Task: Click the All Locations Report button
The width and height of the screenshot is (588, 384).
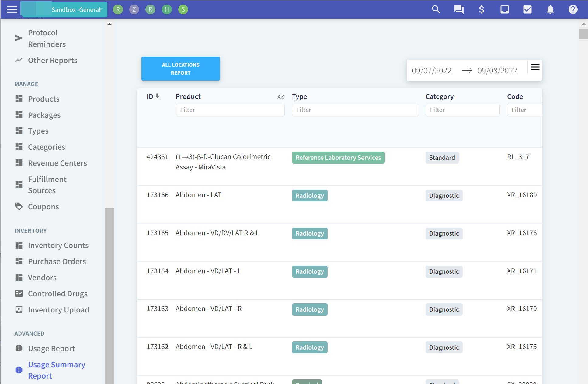Action: [x=180, y=69]
